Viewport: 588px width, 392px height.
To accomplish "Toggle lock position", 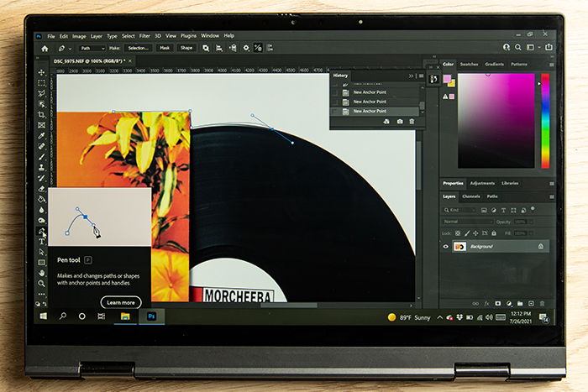I will (x=476, y=233).
